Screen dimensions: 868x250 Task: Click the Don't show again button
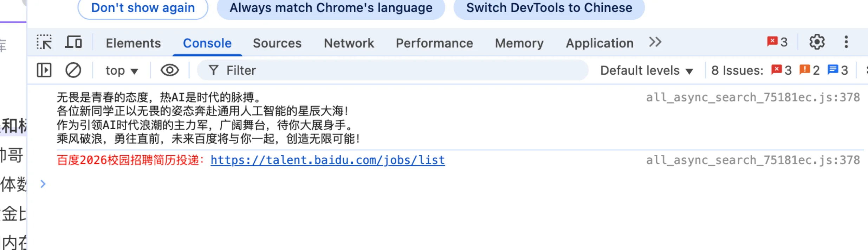tap(143, 8)
